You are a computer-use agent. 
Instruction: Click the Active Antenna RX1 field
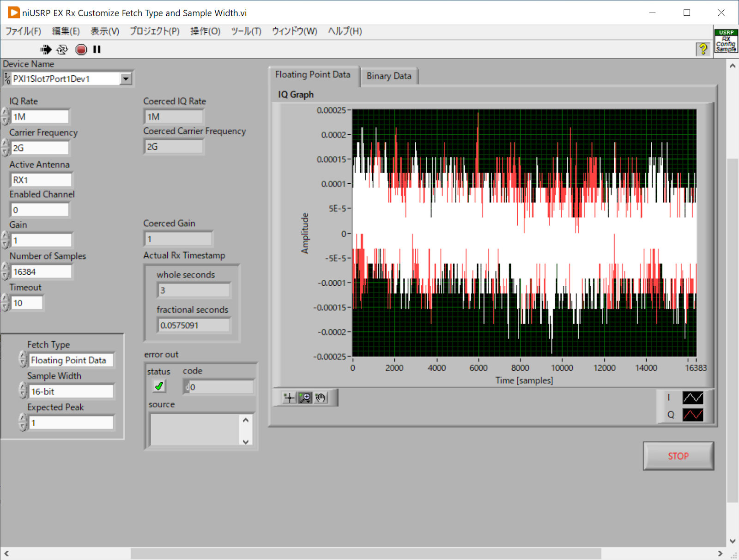41,180
